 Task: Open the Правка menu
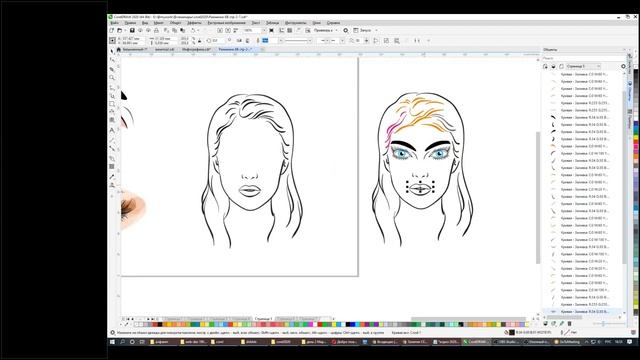(x=130, y=23)
